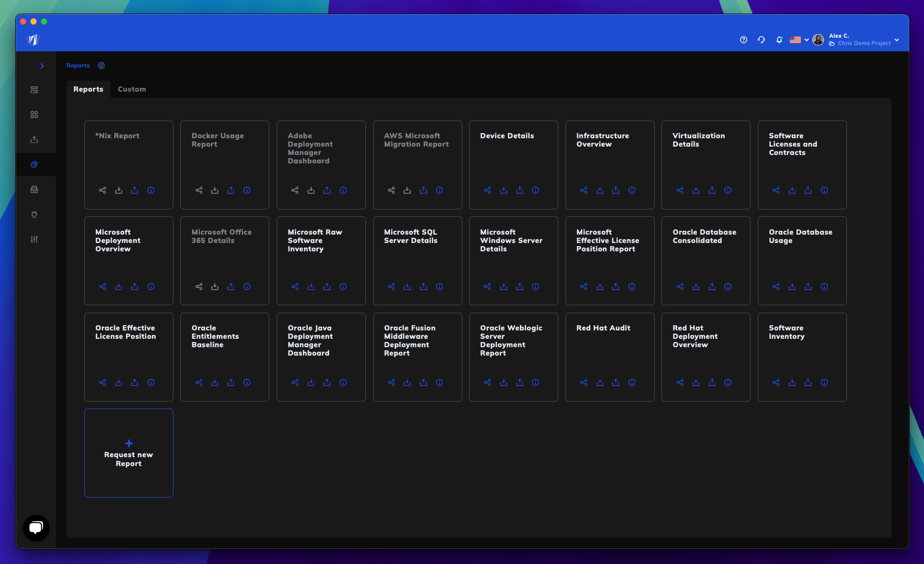This screenshot has width=924, height=564.
Task: Click the Reports breadcrumb link
Action: (78, 65)
